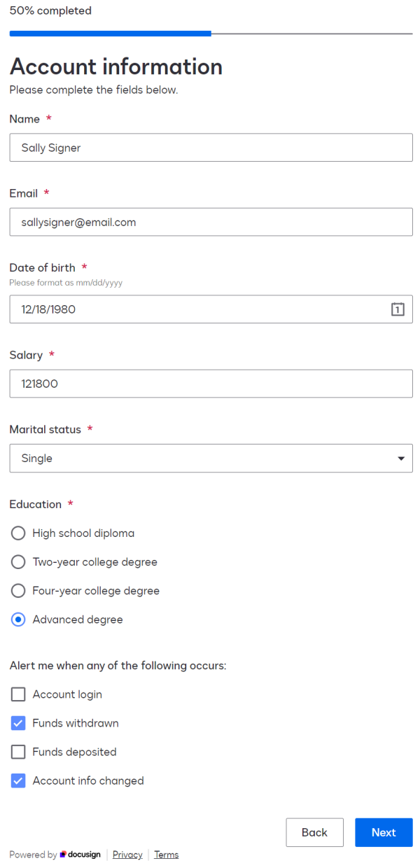The height and width of the screenshot is (868, 420).
Task: Click inside the Name field
Action: [x=210, y=147]
